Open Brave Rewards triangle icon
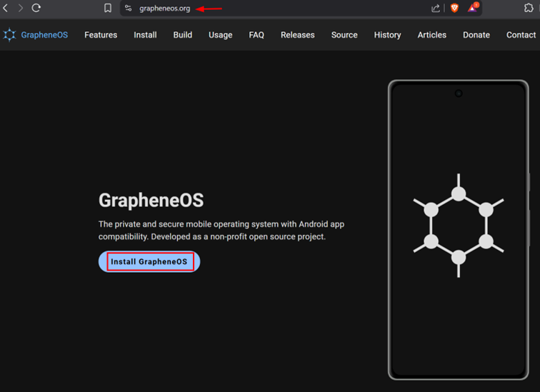 click(472, 9)
